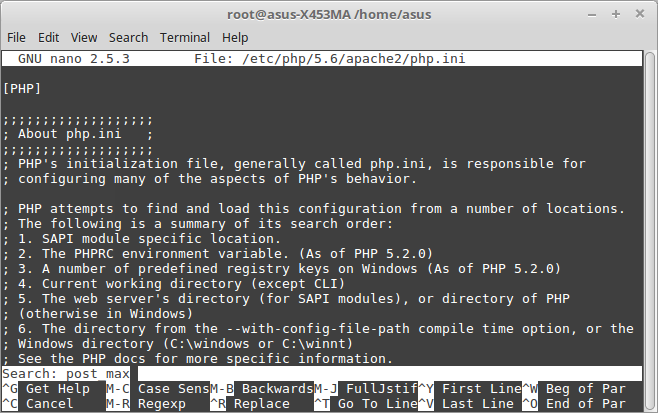Open the View menu
This screenshot has width=658, height=413.
[x=83, y=37]
